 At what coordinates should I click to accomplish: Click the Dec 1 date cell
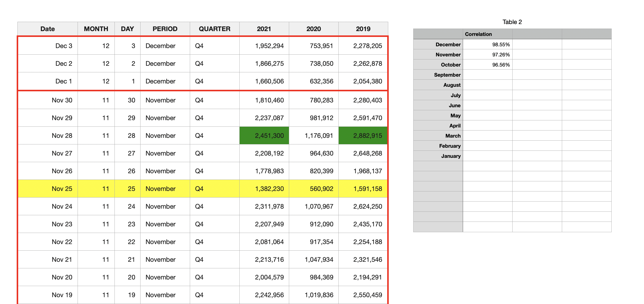[48, 81]
